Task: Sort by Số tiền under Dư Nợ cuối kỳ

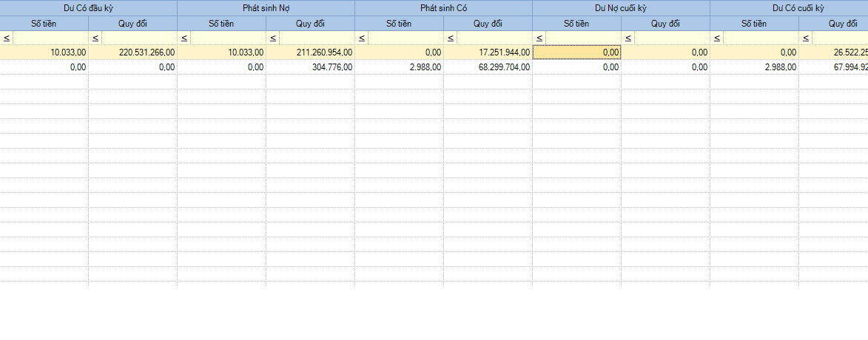Action: (x=577, y=23)
